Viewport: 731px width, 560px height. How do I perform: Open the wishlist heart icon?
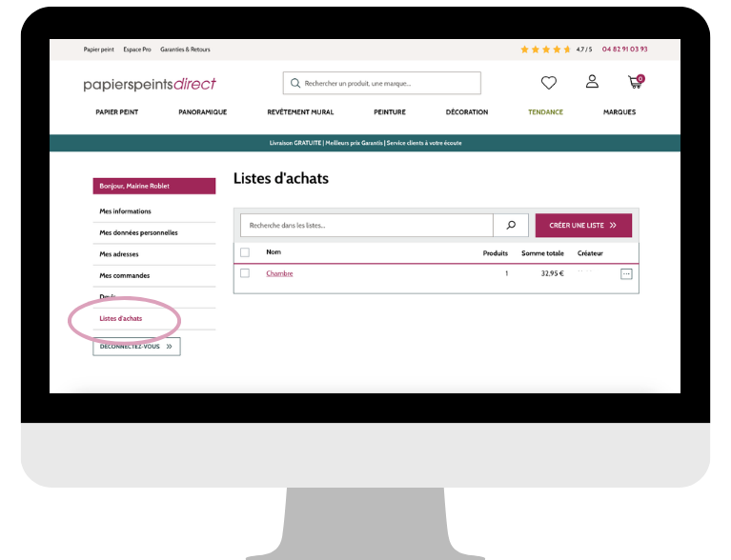point(548,83)
